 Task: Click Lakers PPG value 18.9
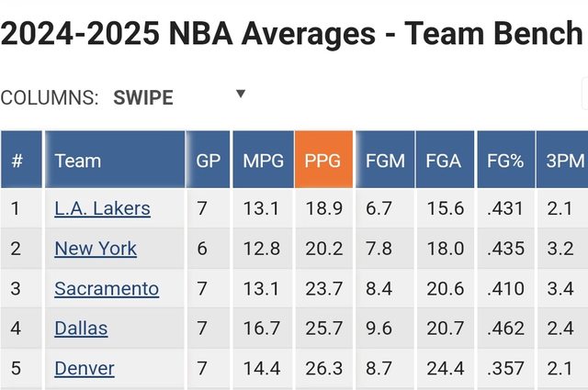322,209
